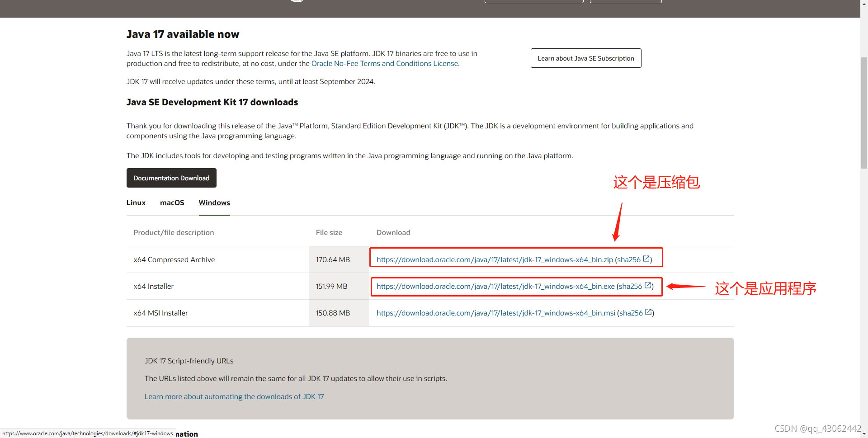This screenshot has width=868, height=438.
Task: Open sha256 external icon for zip download
Action: coord(646,259)
